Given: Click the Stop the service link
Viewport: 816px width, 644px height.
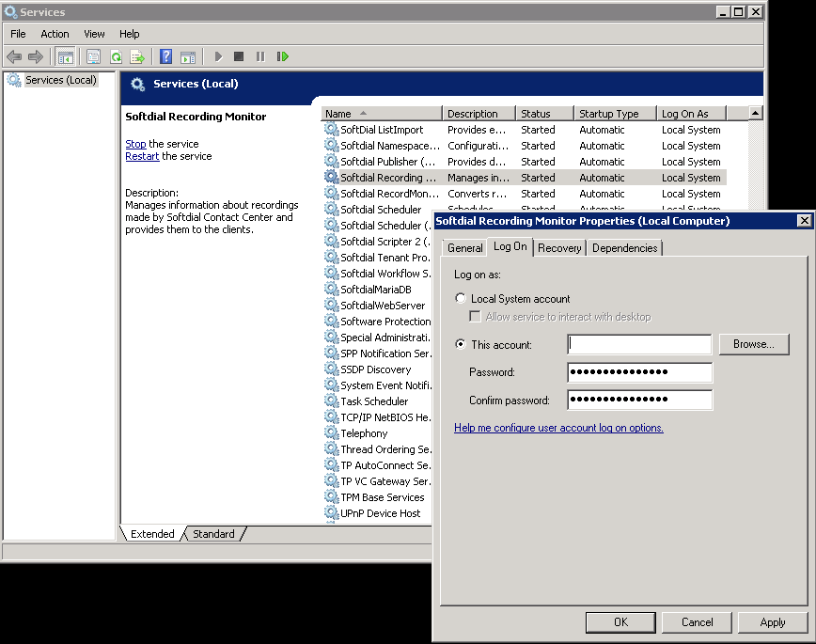Looking at the screenshot, I should tap(135, 144).
